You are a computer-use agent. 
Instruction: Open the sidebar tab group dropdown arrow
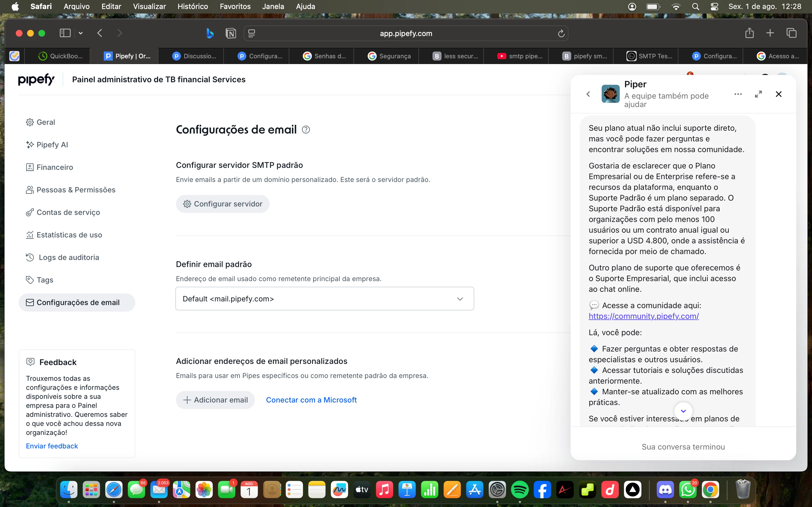click(x=81, y=33)
